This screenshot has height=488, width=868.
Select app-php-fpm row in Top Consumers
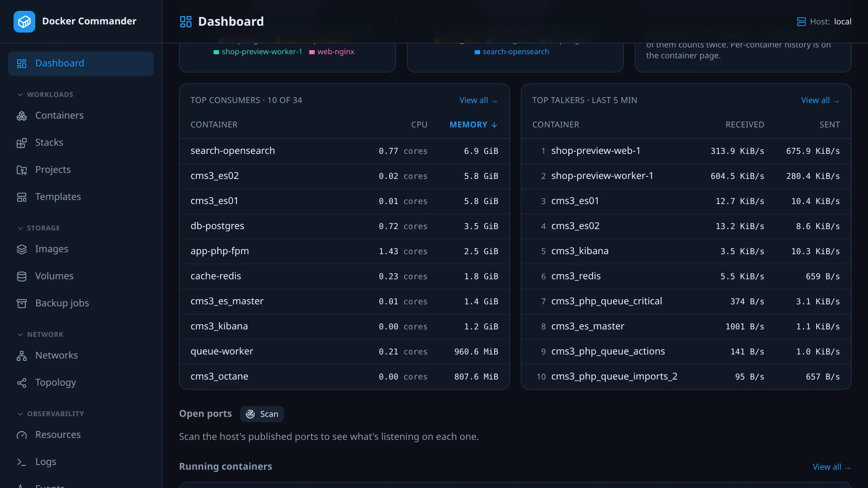(x=344, y=251)
